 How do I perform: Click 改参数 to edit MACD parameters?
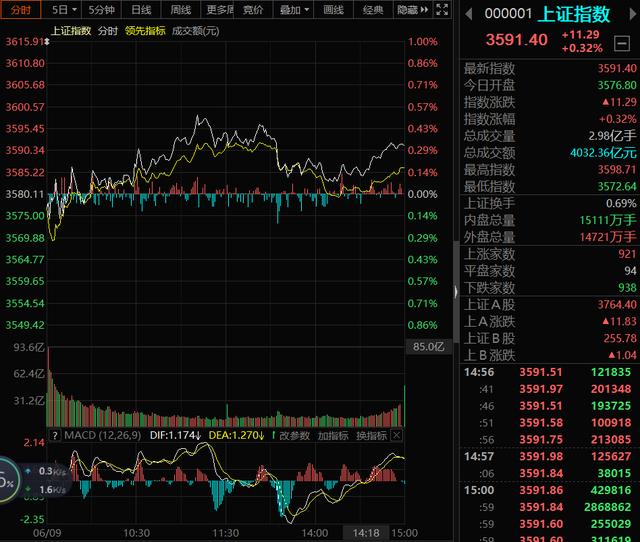(x=295, y=435)
